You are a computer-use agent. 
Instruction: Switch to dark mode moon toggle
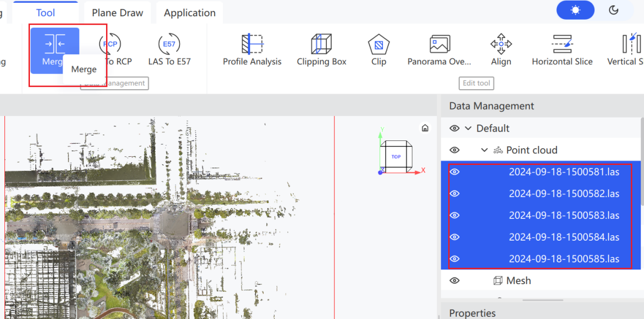[614, 10]
